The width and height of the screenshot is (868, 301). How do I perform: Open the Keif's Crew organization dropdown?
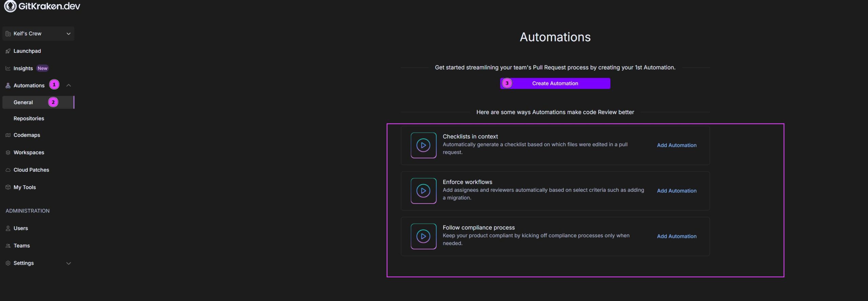38,34
